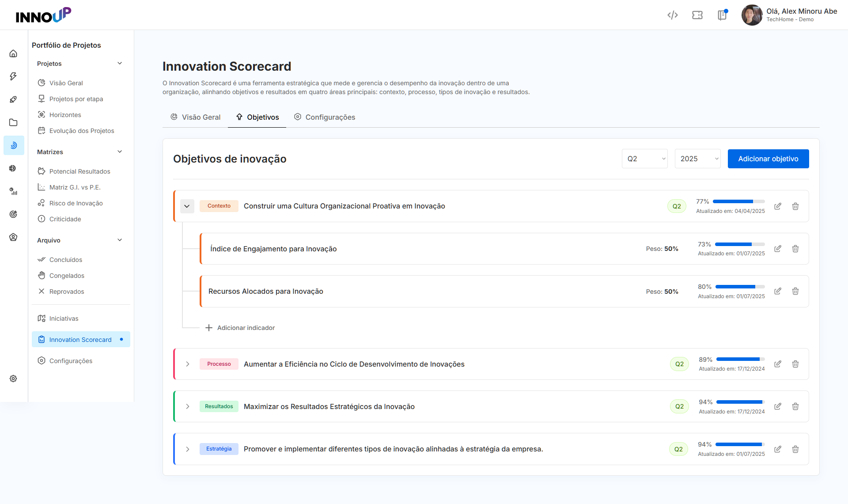Open the user badge sidebar icon
The width and height of the screenshot is (848, 504).
point(13,237)
